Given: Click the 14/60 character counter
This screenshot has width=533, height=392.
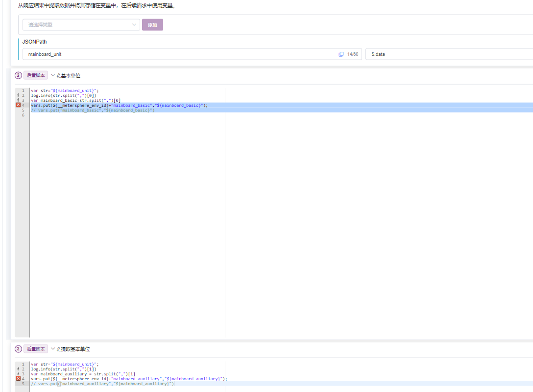Looking at the screenshot, I should tap(353, 54).
